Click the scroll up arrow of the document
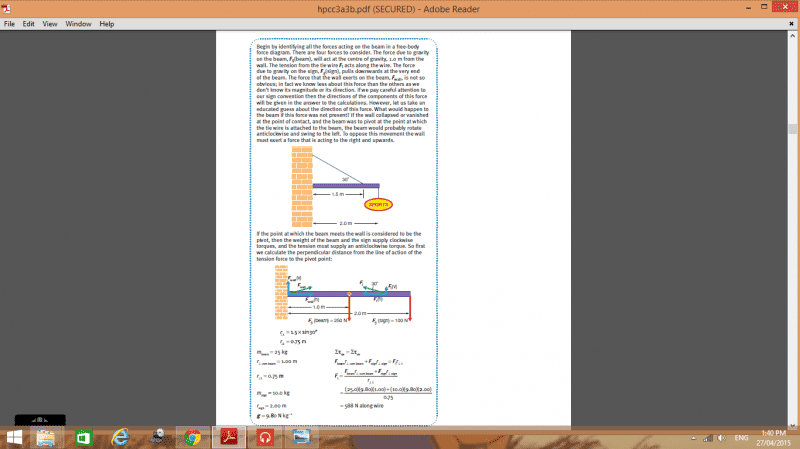Image resolution: width=800 pixels, height=449 pixels. (792, 36)
